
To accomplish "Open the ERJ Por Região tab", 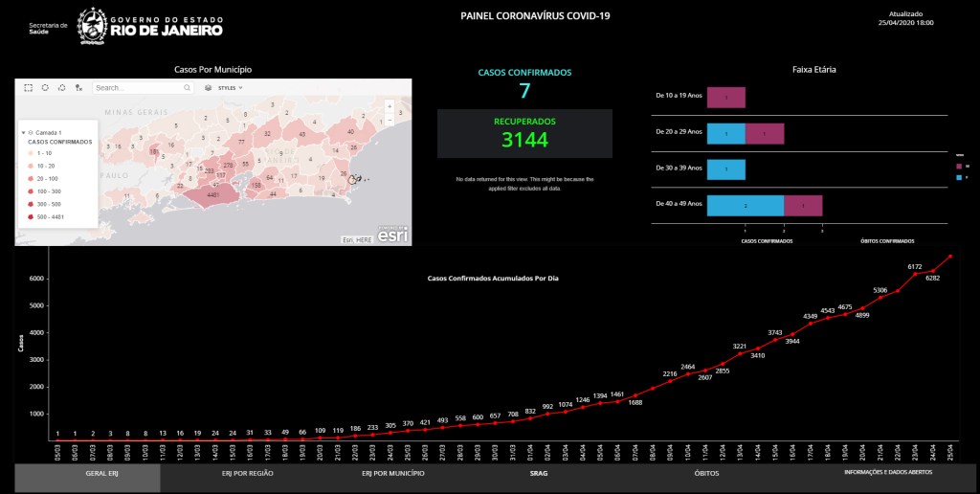I will (248, 473).
